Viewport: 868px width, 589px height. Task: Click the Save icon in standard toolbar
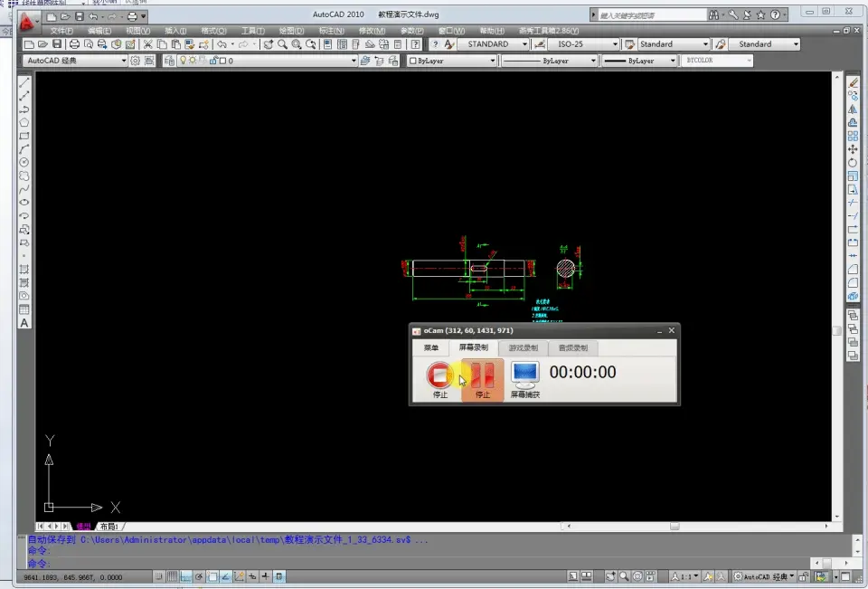56,44
